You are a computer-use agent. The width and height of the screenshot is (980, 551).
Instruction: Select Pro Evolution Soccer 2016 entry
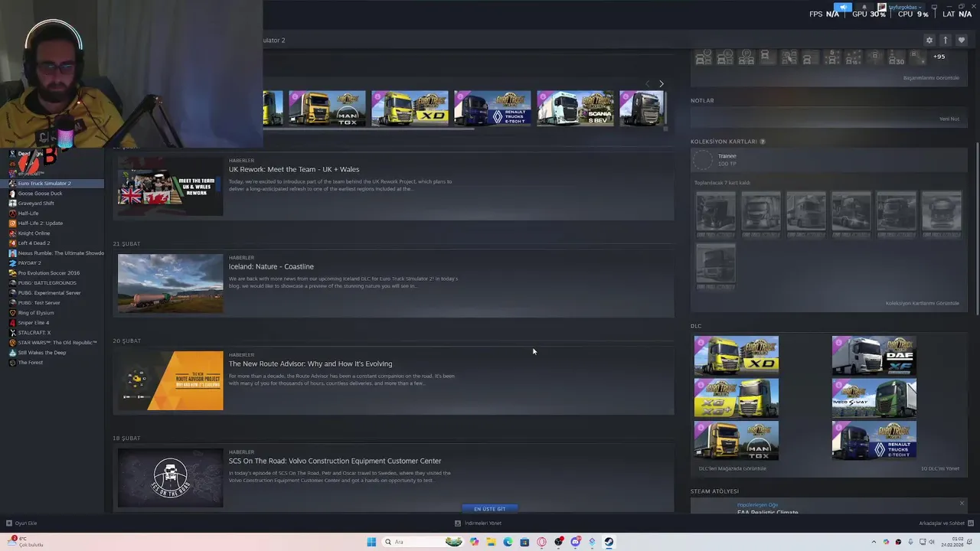point(48,273)
